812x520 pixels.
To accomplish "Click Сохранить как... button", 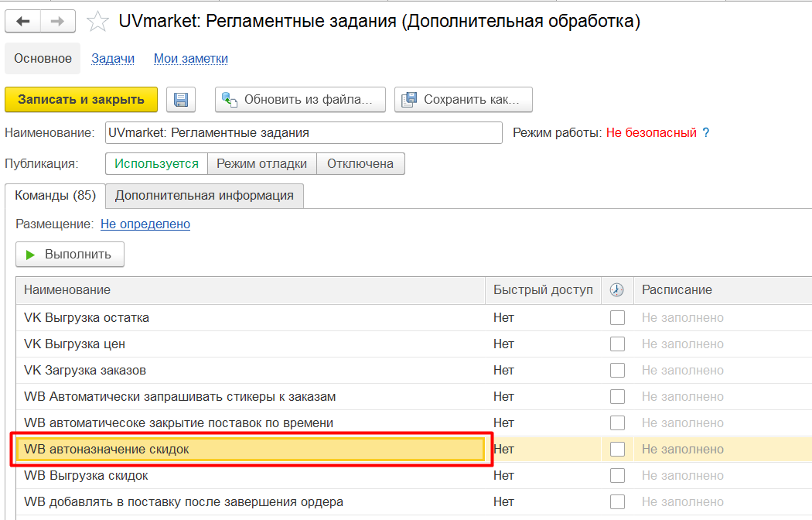I will [x=463, y=100].
